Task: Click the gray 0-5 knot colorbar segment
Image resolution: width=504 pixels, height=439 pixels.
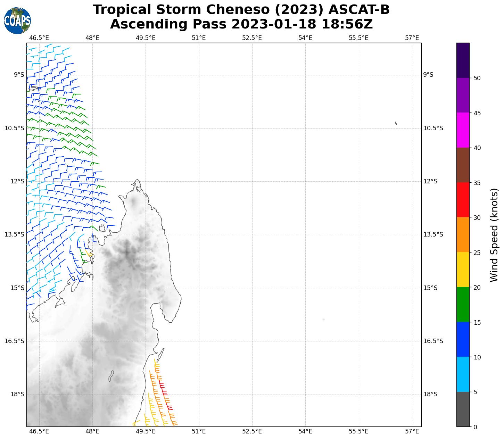Action: click(463, 409)
